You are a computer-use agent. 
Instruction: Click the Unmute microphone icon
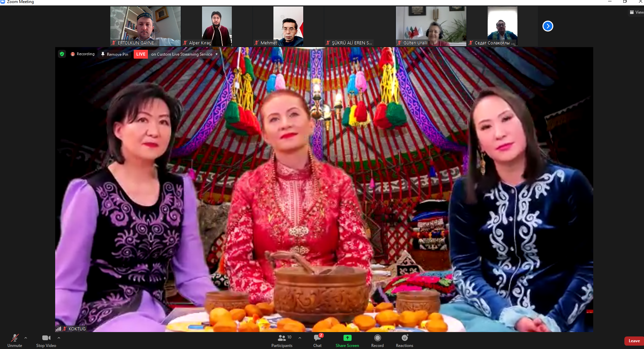pos(15,338)
